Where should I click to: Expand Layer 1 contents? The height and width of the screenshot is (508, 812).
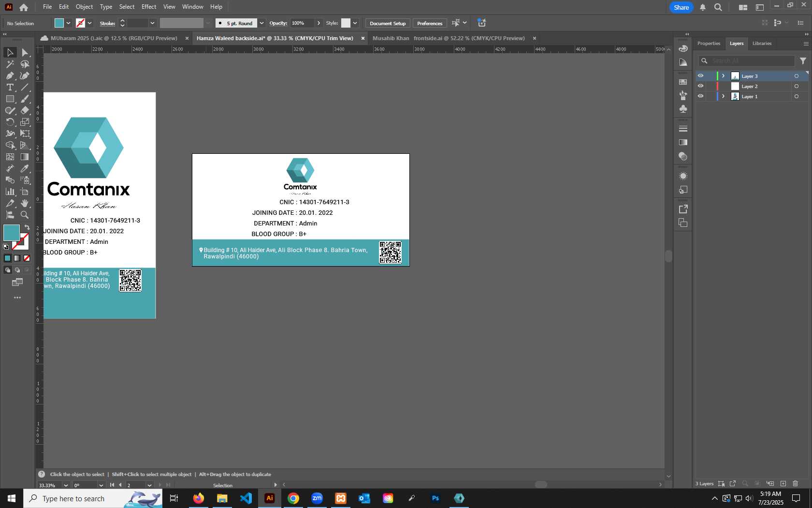tap(724, 96)
